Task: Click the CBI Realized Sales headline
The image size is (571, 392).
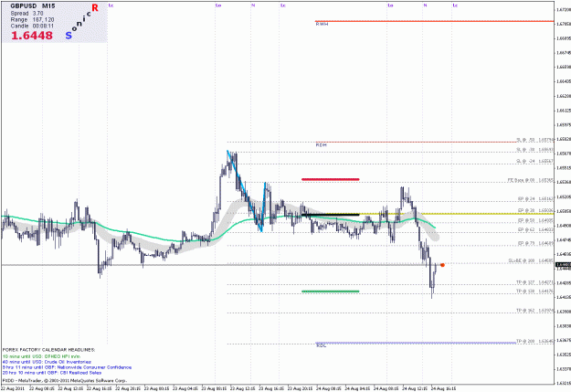Action: point(52,373)
